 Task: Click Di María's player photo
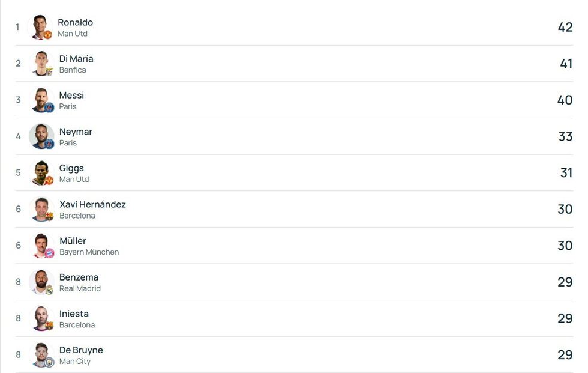(41, 64)
